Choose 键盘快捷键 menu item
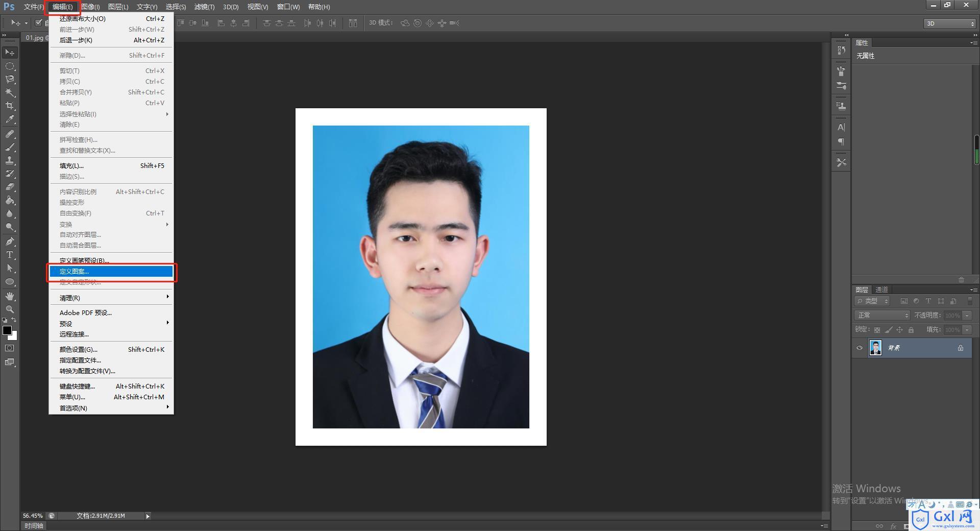Screen dimensions: 980x531 111,387
